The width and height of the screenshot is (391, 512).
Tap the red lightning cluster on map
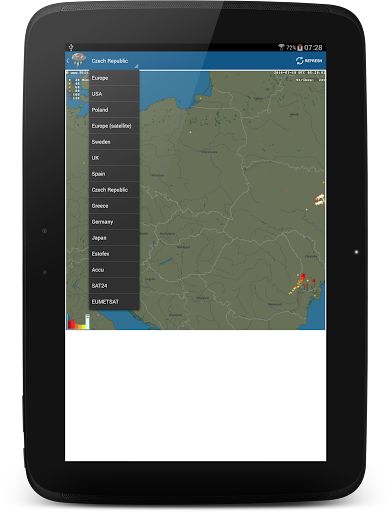click(x=303, y=277)
